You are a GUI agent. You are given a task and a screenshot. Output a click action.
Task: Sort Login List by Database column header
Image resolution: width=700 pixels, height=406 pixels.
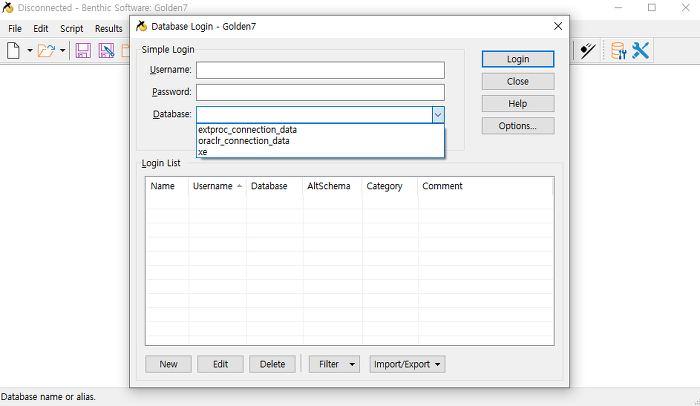(274, 186)
